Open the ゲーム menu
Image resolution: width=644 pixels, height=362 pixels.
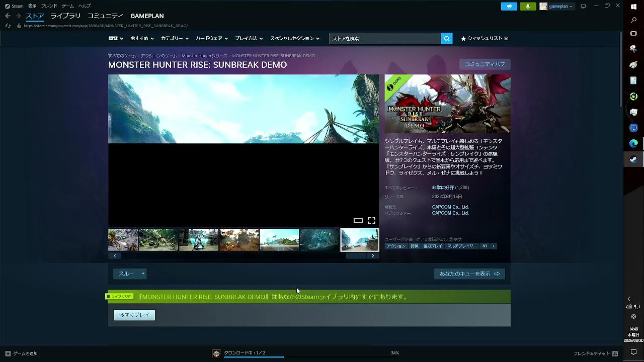[x=67, y=6]
